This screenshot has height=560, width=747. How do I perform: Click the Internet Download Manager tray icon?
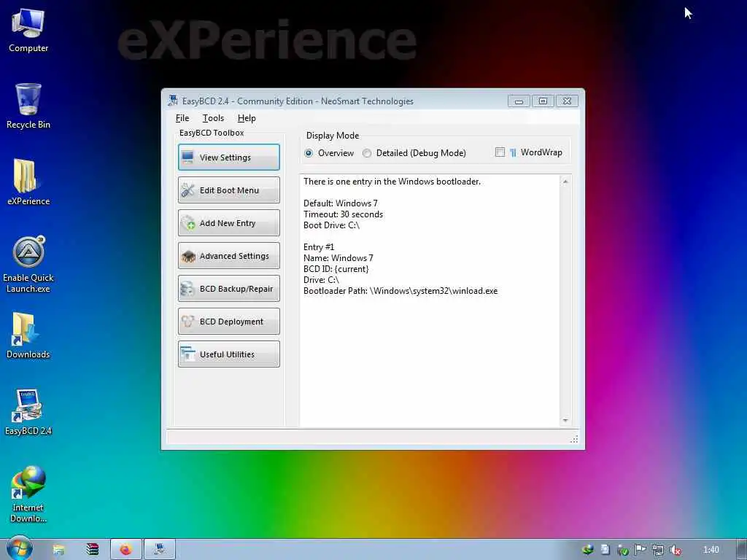[x=588, y=550]
